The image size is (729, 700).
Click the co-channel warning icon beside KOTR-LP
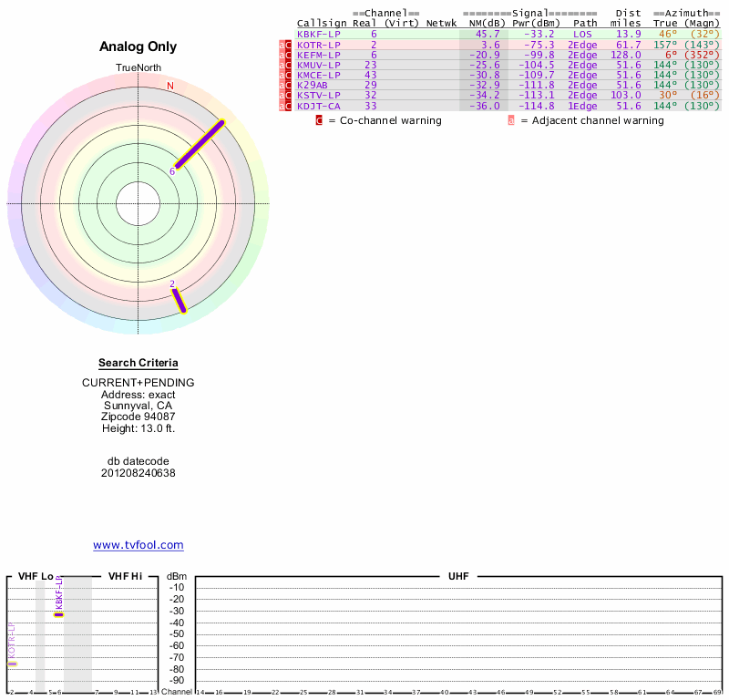pos(289,45)
